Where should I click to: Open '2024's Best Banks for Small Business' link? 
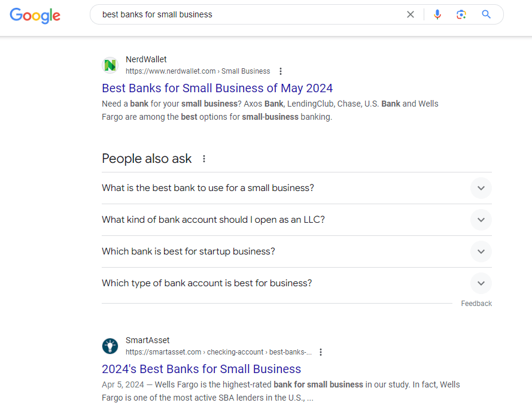(x=201, y=369)
